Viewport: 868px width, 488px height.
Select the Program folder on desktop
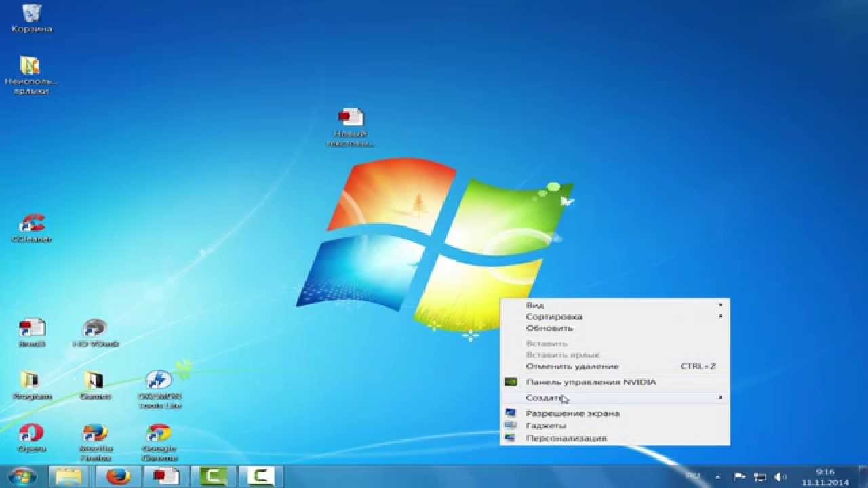click(x=31, y=386)
